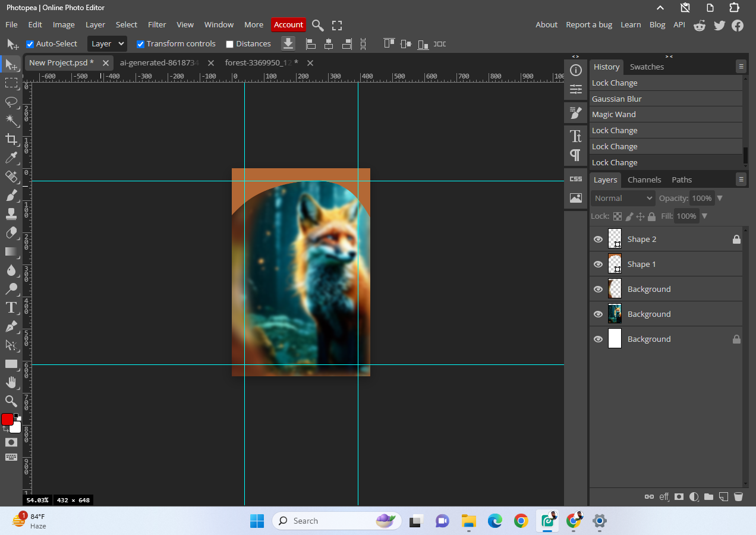Click the red foreground color swatch
Screen dimensions: 756x535
tap(7, 420)
